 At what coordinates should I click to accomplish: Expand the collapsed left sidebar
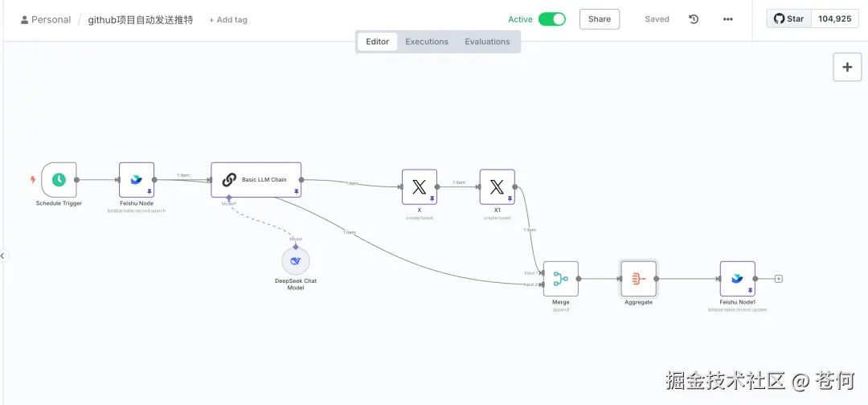click(x=3, y=256)
